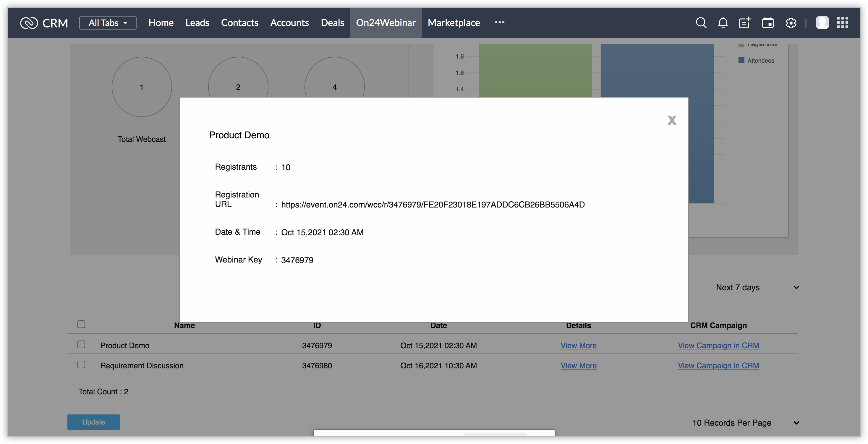868x444 pixels.
Task: Toggle the select-all header checkbox
Action: pyautogui.click(x=81, y=324)
